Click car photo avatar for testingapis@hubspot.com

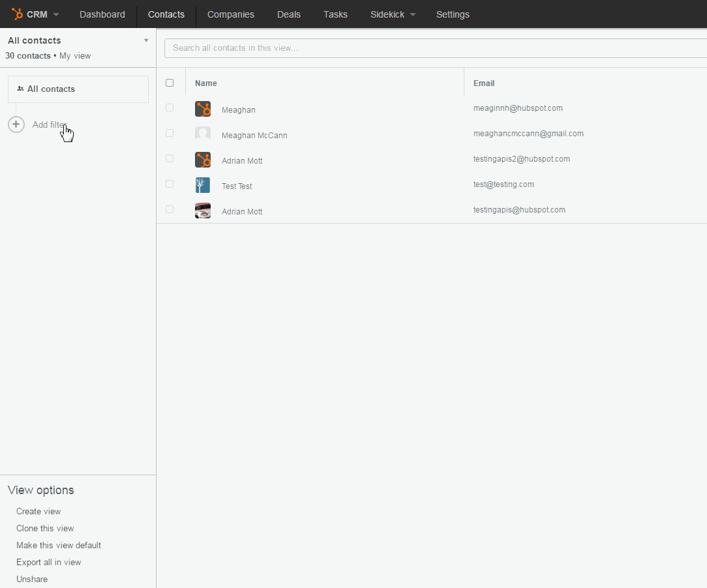click(203, 211)
